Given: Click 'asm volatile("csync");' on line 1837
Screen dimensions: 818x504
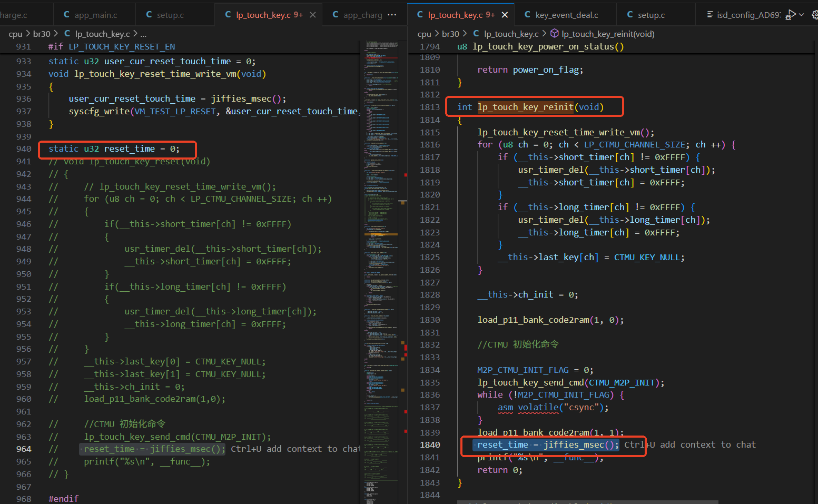Looking at the screenshot, I should click(553, 407).
